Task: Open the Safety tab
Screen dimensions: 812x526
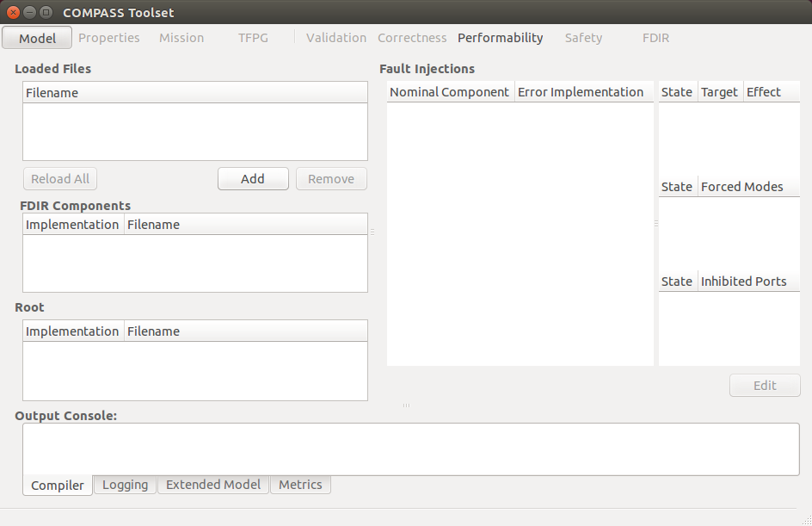Action: click(x=583, y=38)
